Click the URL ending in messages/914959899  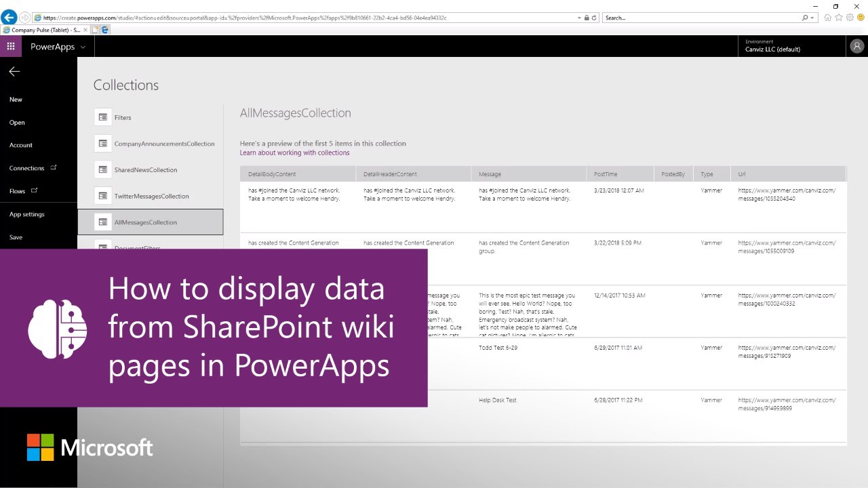click(787, 404)
